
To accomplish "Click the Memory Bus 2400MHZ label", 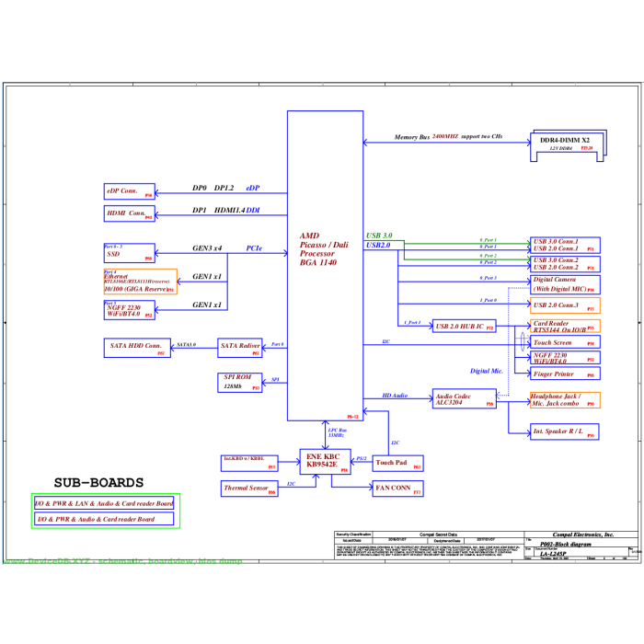I will (448, 136).
